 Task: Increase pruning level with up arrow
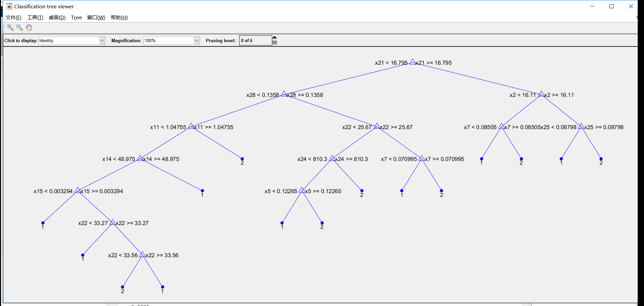pos(275,38)
